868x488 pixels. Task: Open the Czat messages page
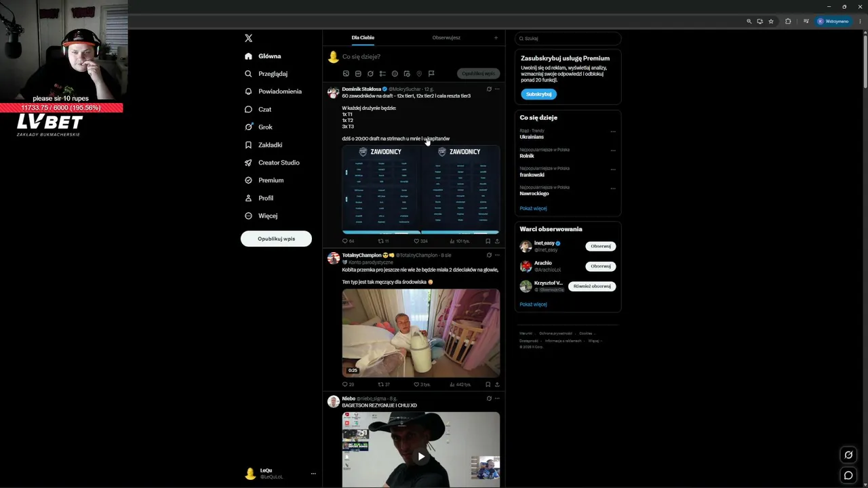click(x=258, y=109)
